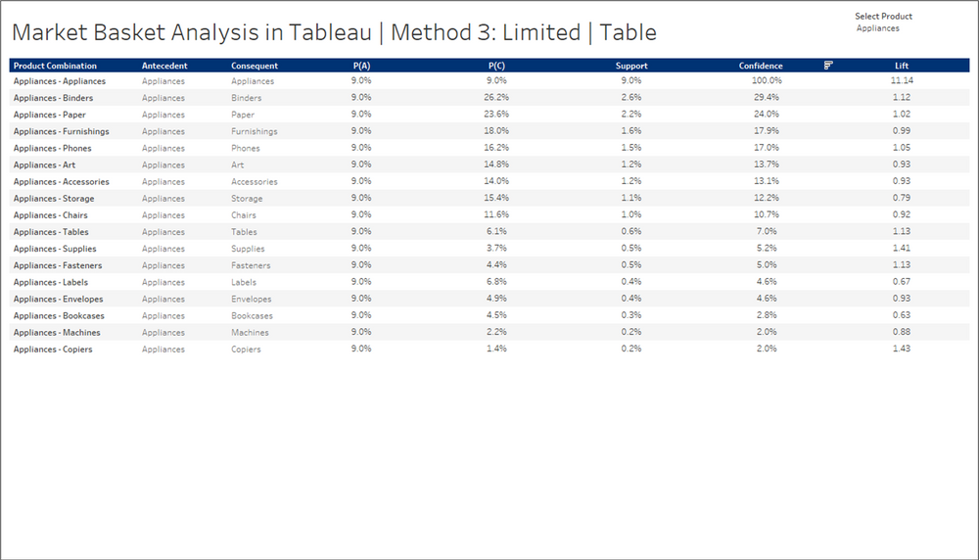
Task: Select the Appliances - Binders row label
Action: (x=53, y=98)
